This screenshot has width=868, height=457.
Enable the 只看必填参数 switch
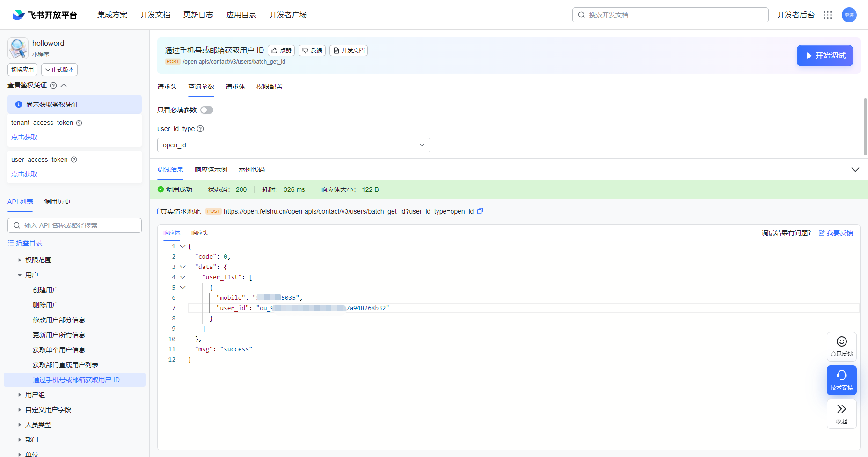click(207, 109)
